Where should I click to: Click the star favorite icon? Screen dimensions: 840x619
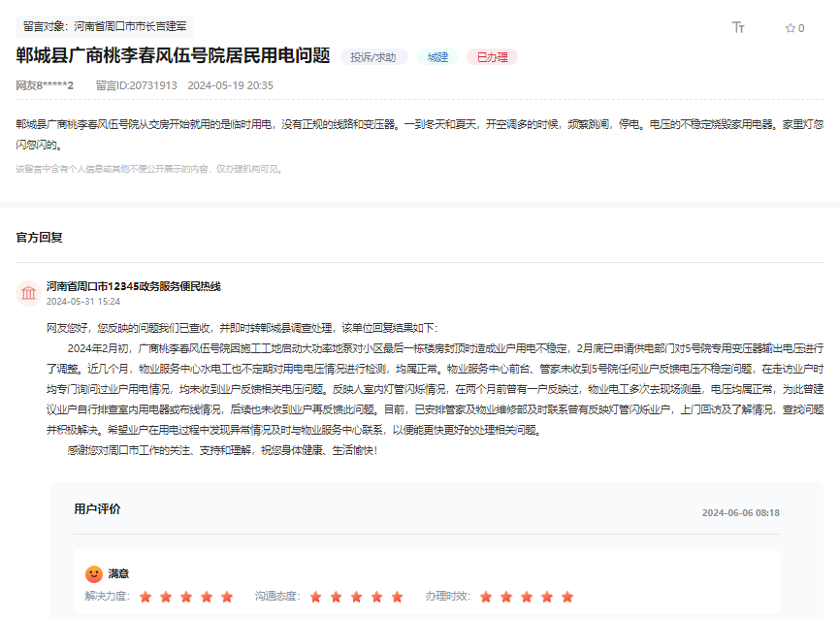[791, 28]
